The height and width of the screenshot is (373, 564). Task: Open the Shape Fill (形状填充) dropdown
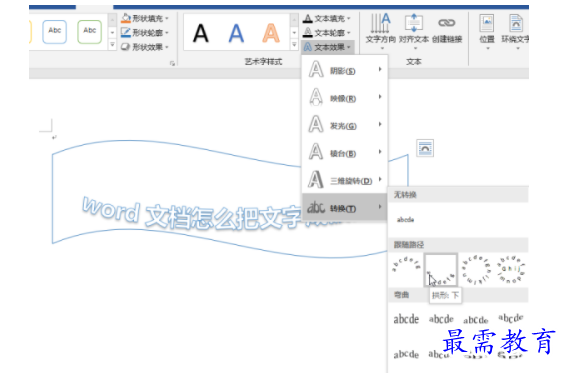145,18
